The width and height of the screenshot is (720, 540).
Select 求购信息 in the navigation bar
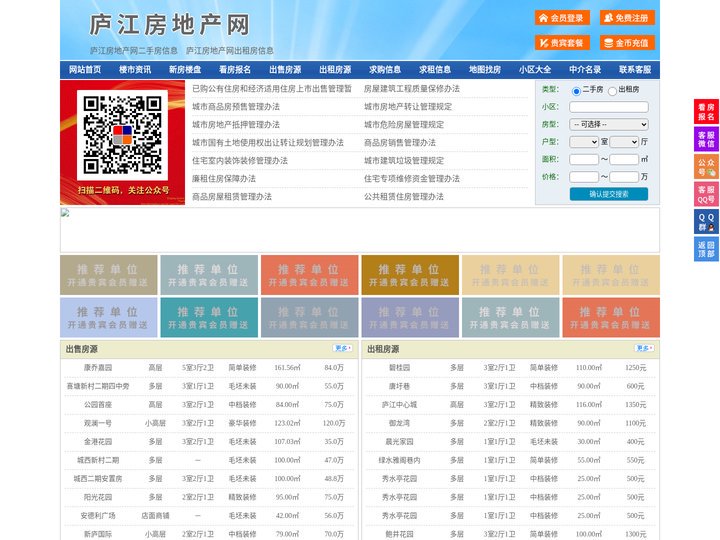tap(385, 70)
